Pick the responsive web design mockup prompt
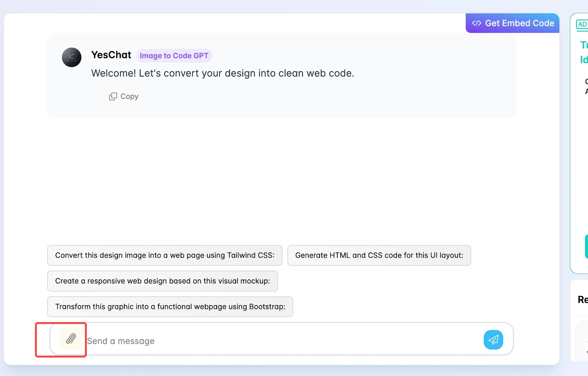The width and height of the screenshot is (588, 376). (163, 281)
